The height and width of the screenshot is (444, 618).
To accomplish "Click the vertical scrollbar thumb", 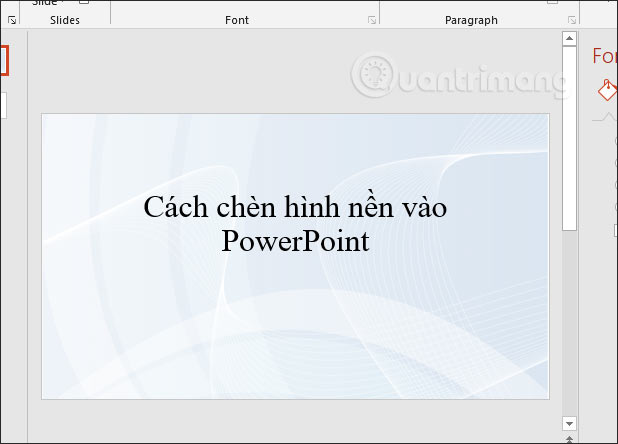I will [569, 138].
